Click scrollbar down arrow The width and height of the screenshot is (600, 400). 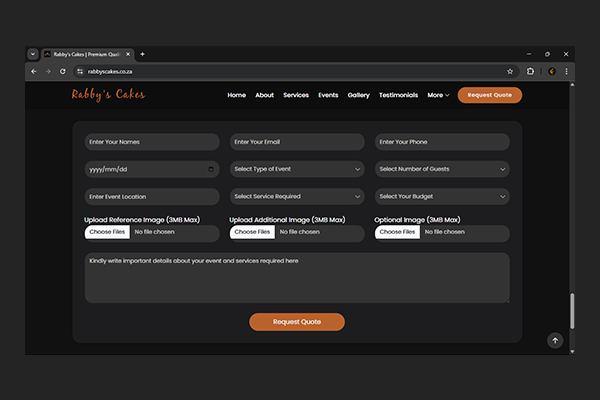572,351
